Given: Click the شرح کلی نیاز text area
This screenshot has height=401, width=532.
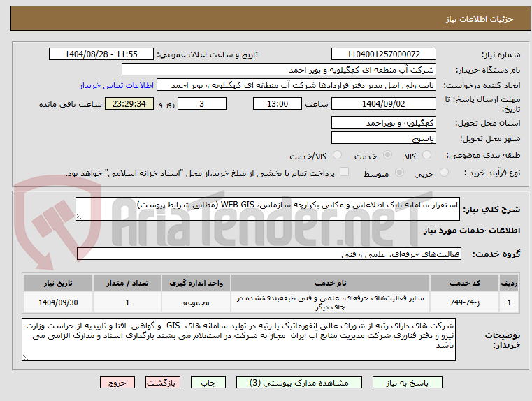Looking at the screenshot, I should [x=267, y=209].
